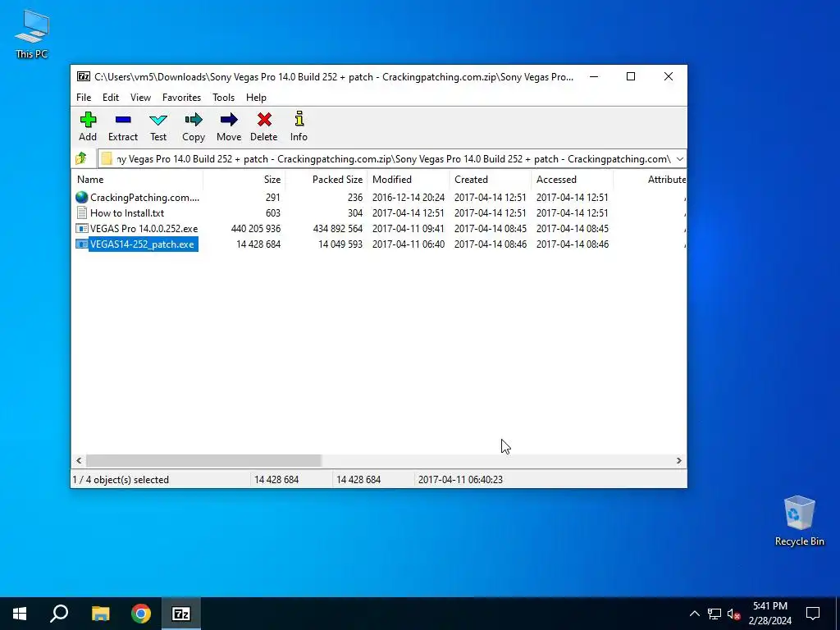Sort by the Created column header
This screenshot has width=840, height=630.
point(491,180)
